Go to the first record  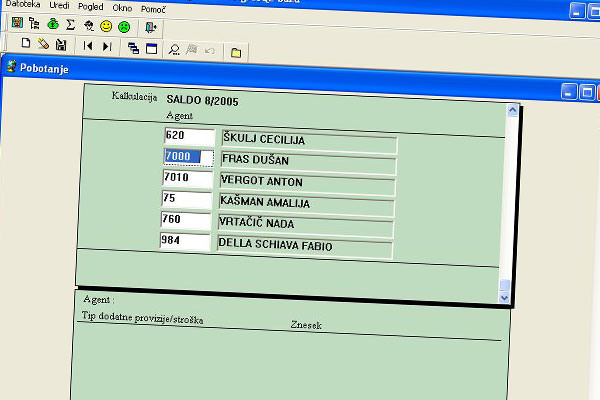pyautogui.click(x=88, y=46)
